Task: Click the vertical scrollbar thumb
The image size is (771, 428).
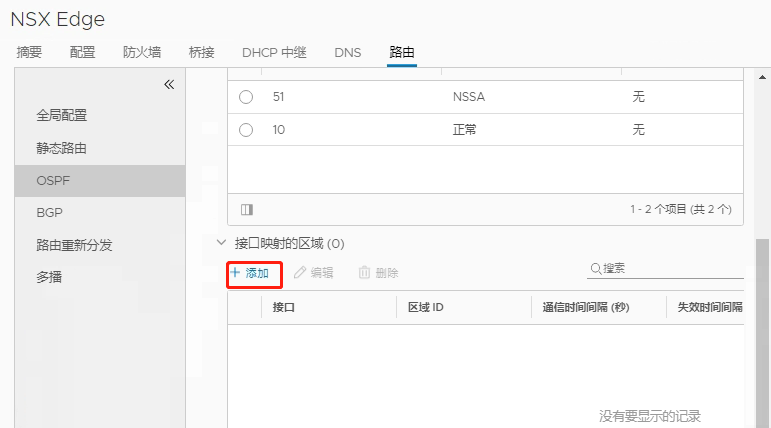Action: pos(762,332)
